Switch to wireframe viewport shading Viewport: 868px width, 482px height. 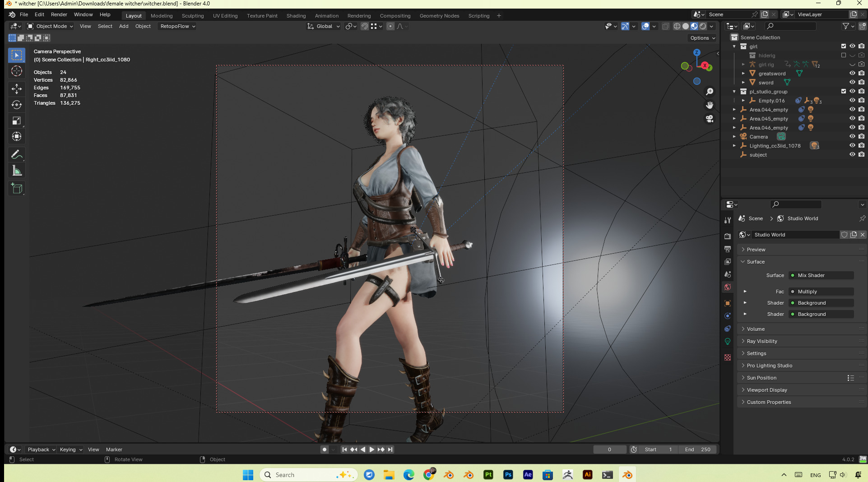pos(677,26)
